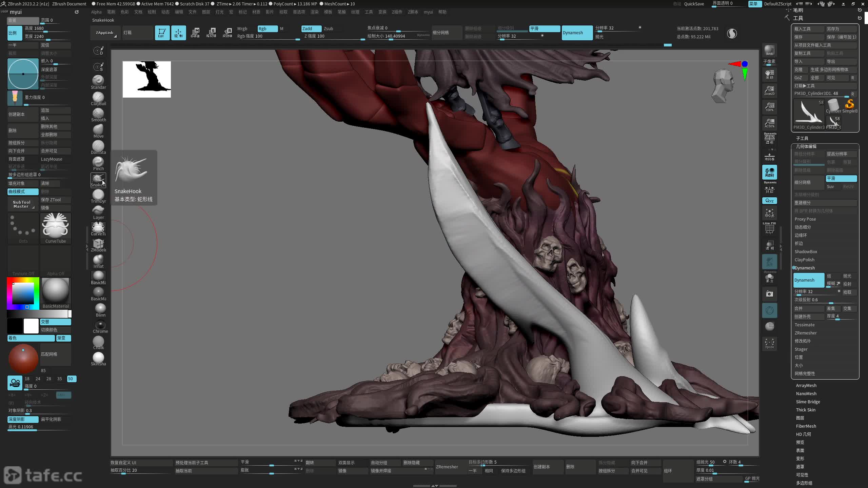Toggle the Rgb channel button
The height and width of the screenshot is (488, 868).
(267, 29)
